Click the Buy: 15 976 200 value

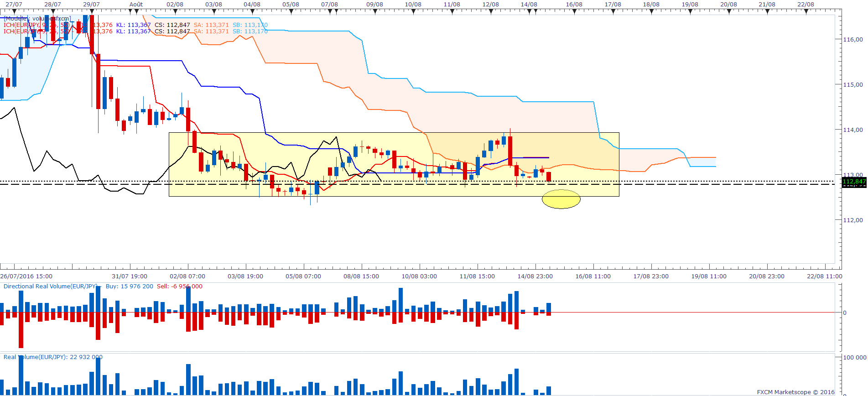130,287
